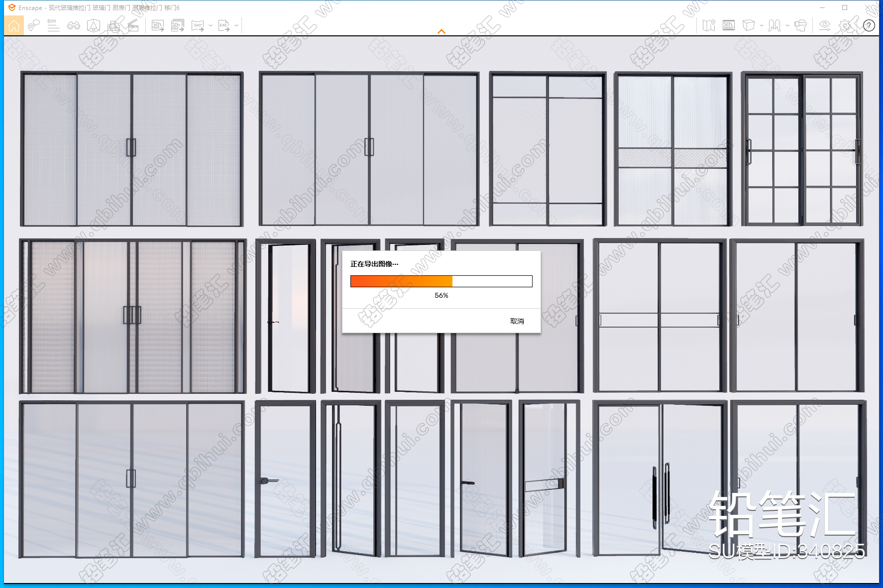This screenshot has width=883, height=588.
Task: Open the buildings collaboration icon
Action: click(114, 25)
